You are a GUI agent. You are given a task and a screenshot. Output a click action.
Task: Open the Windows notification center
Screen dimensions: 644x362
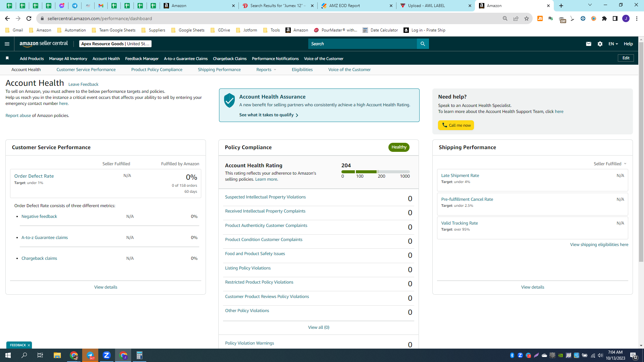tap(634, 355)
